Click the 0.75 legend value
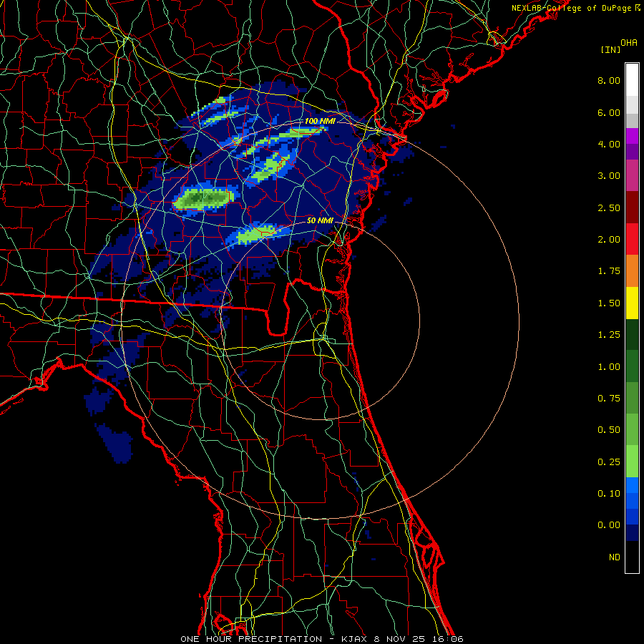 click(609, 399)
